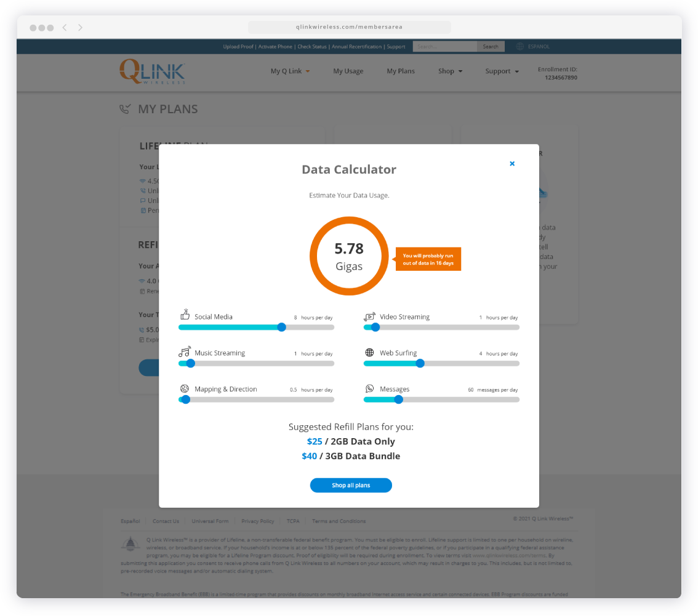Click the Social Media thumbs-up icon
Viewport: 698px width, 616px height.
185,314
